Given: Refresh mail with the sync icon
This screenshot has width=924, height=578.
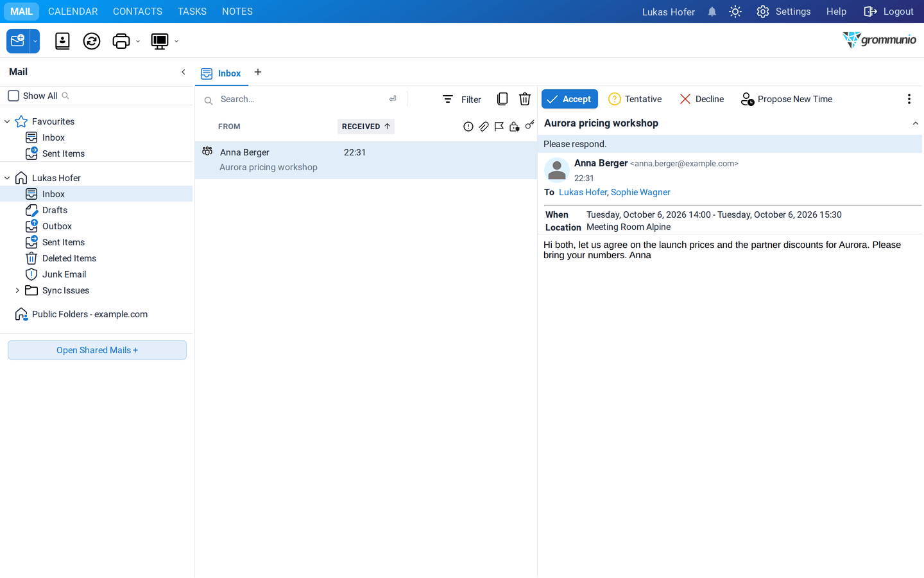Looking at the screenshot, I should click(x=92, y=41).
